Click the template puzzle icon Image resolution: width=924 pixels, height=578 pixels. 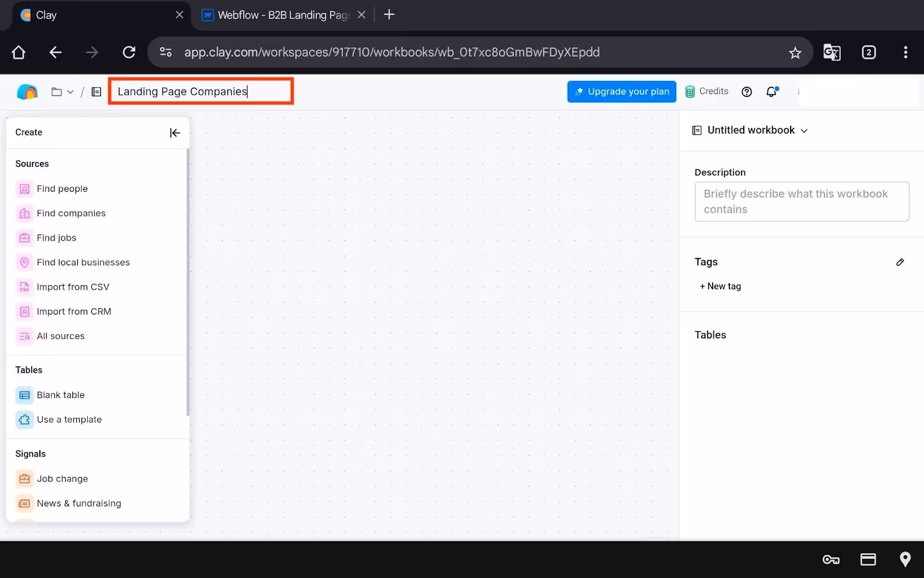24,420
